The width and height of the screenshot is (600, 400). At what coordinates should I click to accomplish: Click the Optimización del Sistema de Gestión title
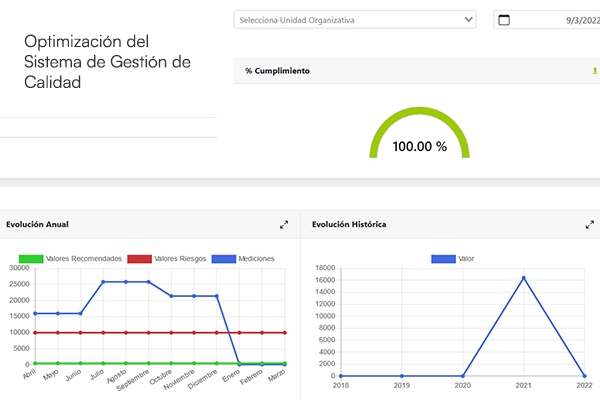pos(107,62)
